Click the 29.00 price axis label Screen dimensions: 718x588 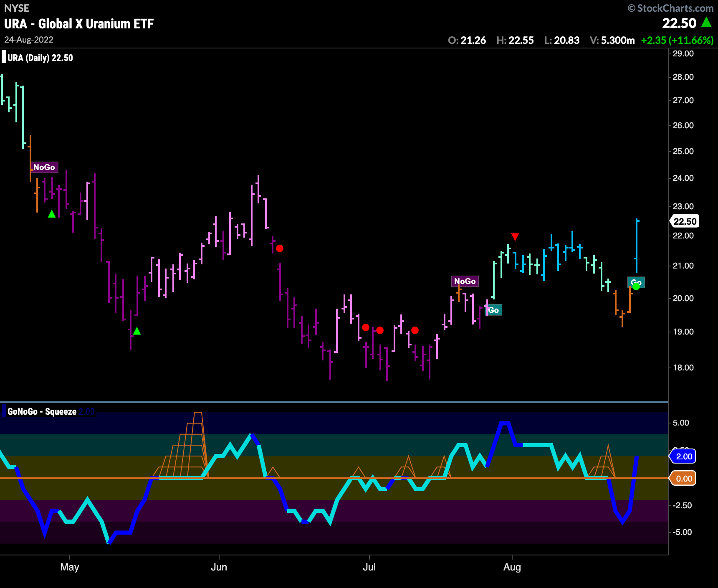click(683, 53)
